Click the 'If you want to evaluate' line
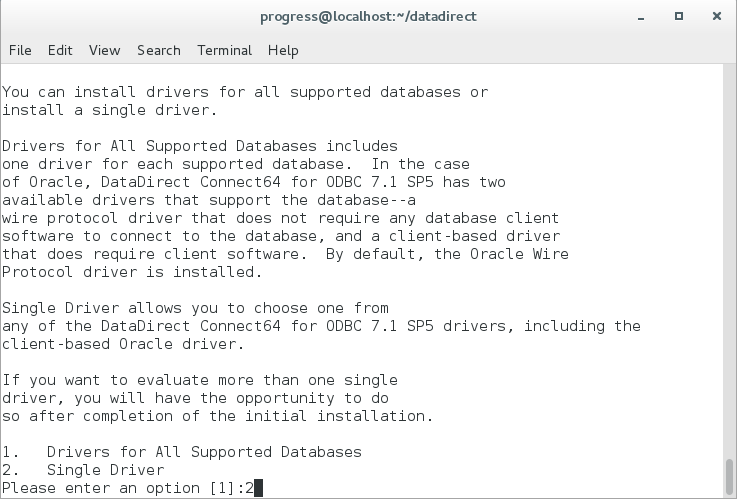This screenshot has height=499, width=737. pos(199,380)
